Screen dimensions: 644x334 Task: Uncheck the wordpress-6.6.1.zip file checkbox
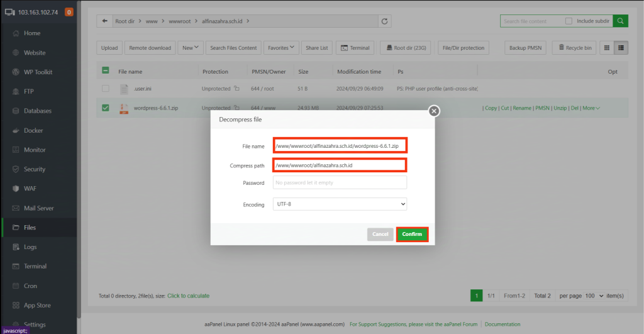click(105, 108)
